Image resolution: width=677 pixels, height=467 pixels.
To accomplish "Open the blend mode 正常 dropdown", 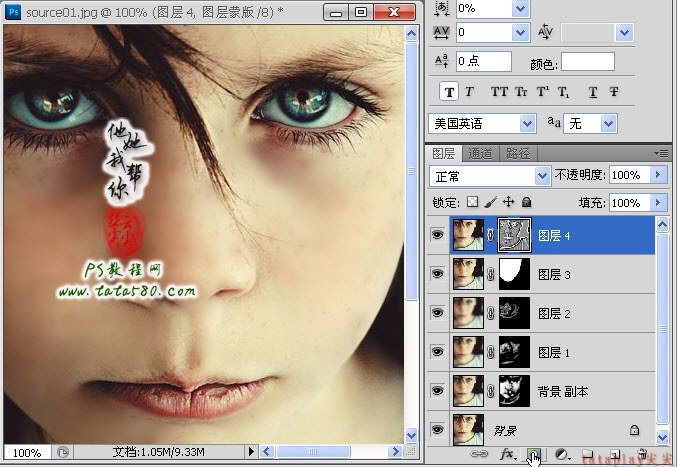I will pyautogui.click(x=490, y=176).
